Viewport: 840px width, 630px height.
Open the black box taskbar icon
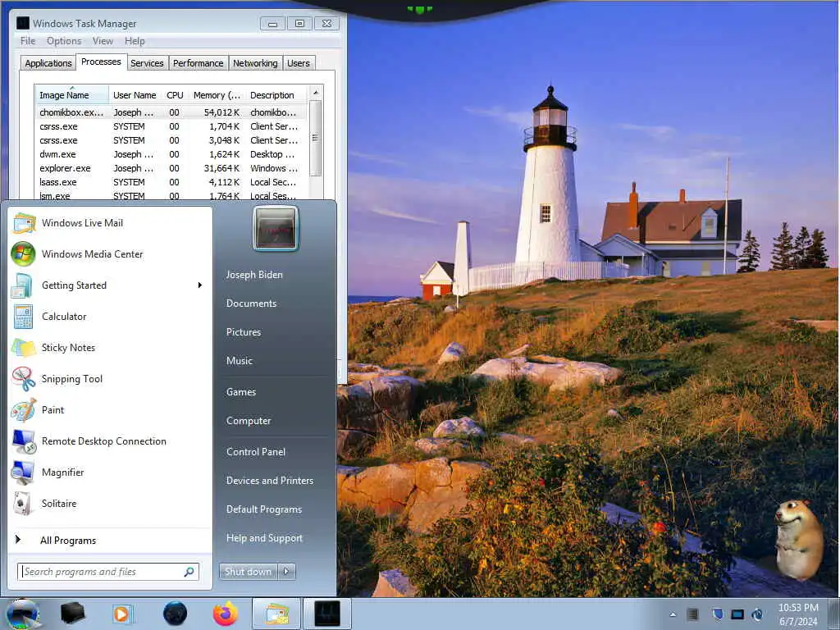point(72,614)
